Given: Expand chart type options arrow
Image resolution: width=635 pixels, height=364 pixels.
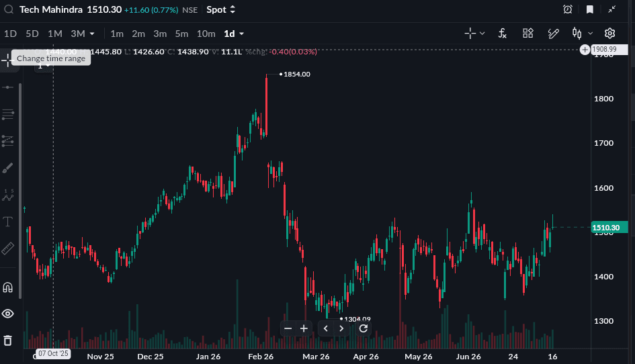Looking at the screenshot, I should (590, 33).
